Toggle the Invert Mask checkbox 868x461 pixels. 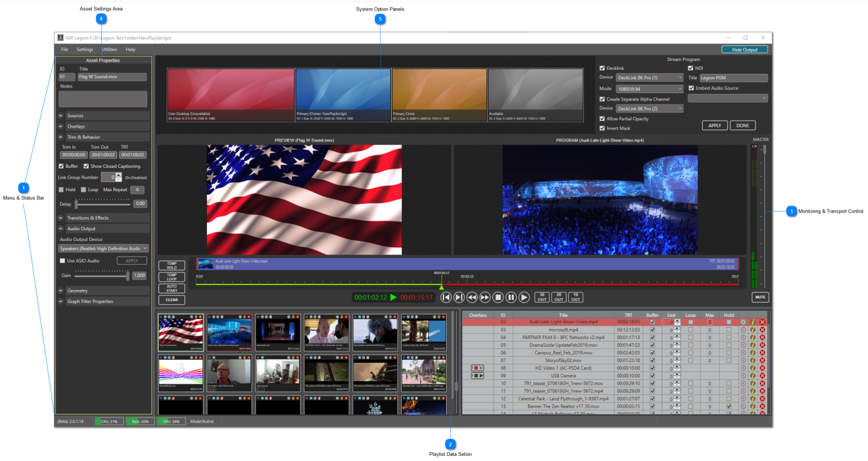pyautogui.click(x=603, y=128)
